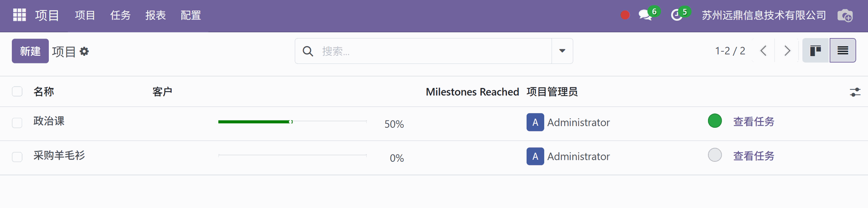Open the apps grid menu icon

(19, 15)
